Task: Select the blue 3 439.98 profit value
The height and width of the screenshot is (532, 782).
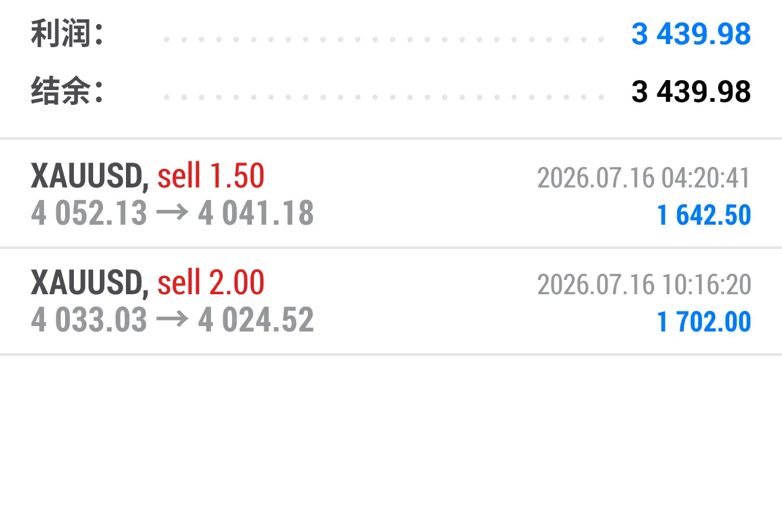Action: click(x=691, y=34)
